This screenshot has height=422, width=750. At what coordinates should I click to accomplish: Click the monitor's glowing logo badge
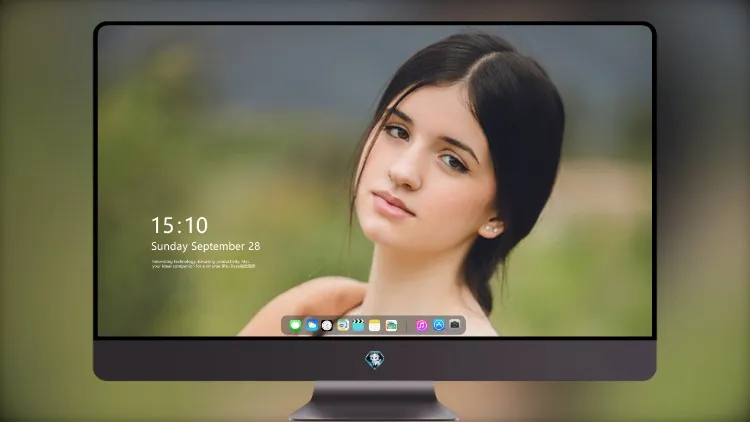375,360
